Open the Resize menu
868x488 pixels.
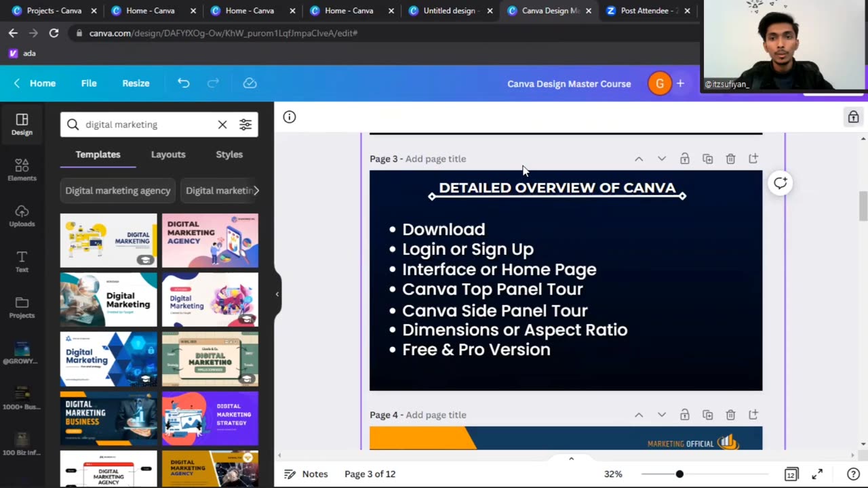coord(136,83)
